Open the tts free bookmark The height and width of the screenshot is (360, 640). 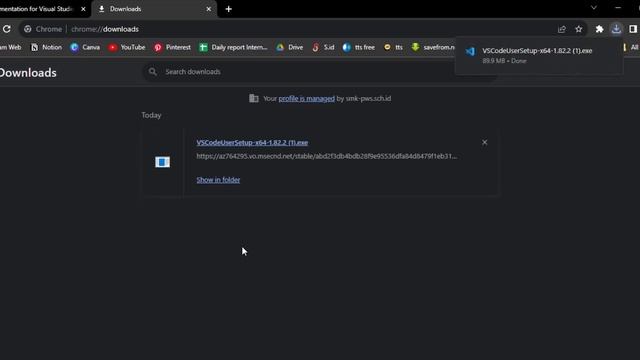359,47
